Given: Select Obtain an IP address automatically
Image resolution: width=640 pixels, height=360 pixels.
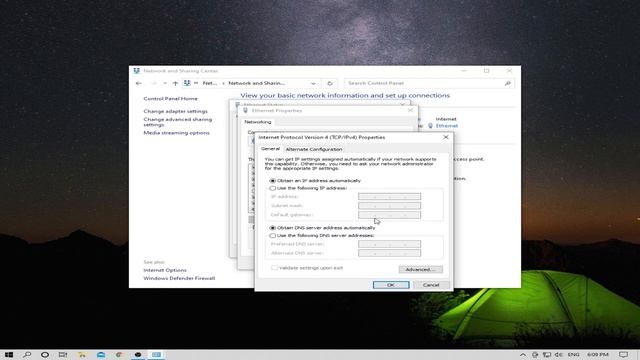Looking at the screenshot, I should click(273, 180).
